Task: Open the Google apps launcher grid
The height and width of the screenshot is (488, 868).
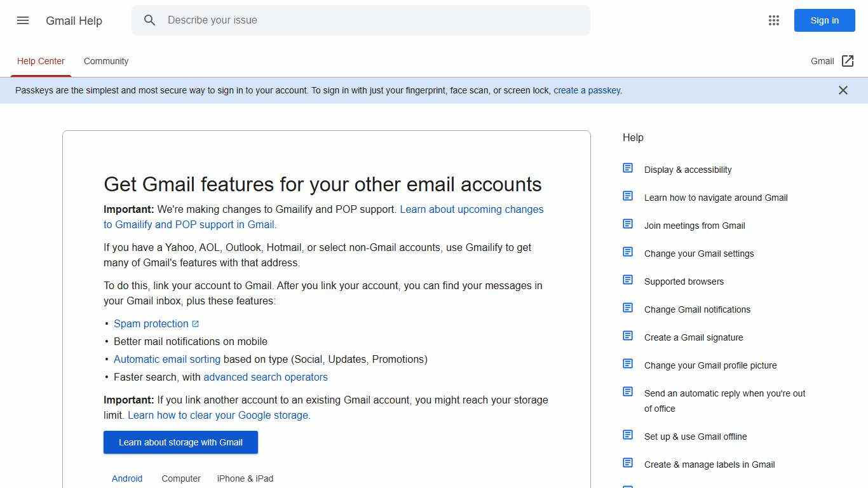Action: tap(774, 20)
